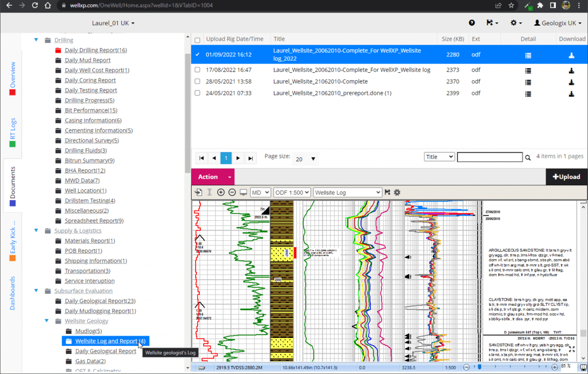Open the Geologix UK user menu
Screen dimensions: 588x374
[x=558, y=23]
